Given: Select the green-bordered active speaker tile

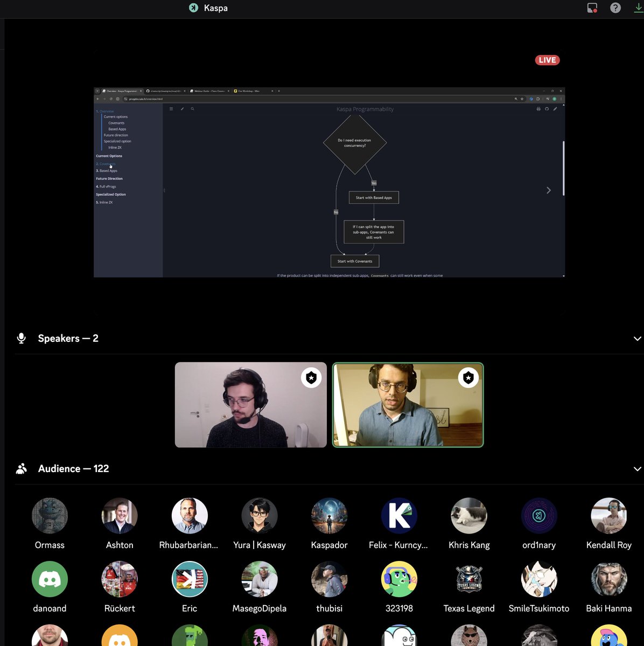Looking at the screenshot, I should (408, 405).
